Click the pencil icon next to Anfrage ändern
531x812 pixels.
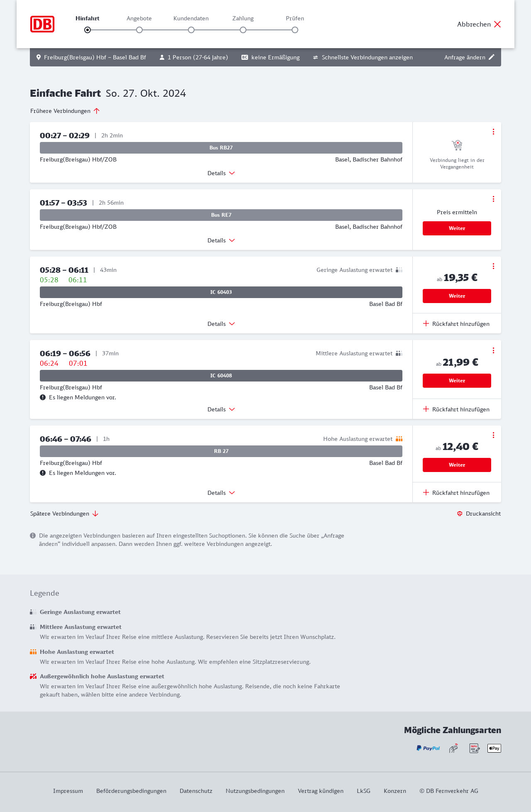click(x=492, y=57)
